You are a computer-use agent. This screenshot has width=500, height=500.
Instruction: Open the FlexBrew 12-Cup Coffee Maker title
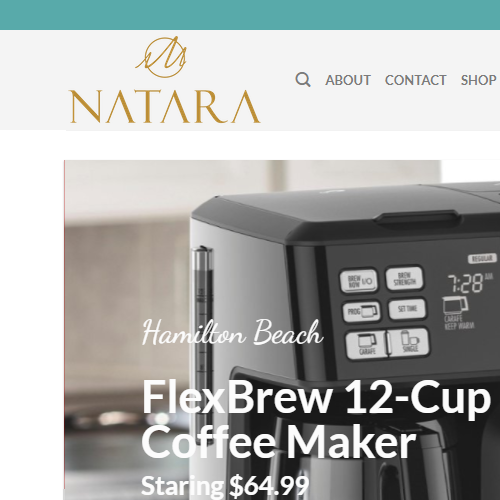(316, 419)
